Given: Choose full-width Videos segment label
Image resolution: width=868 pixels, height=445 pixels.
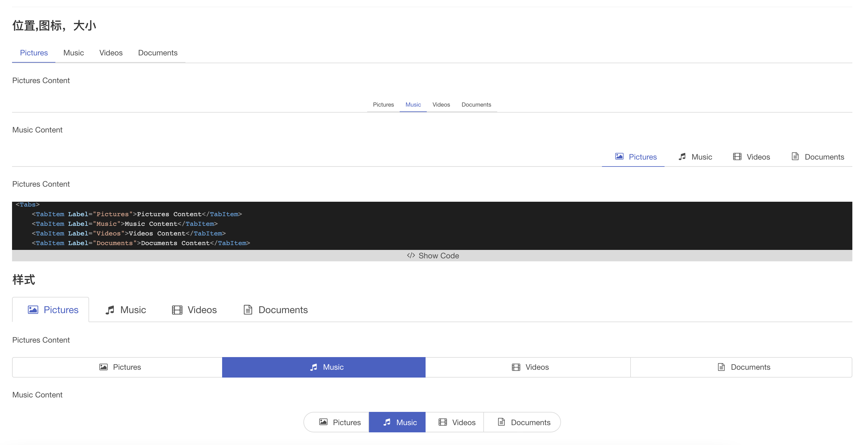Looking at the screenshot, I should 537,367.
